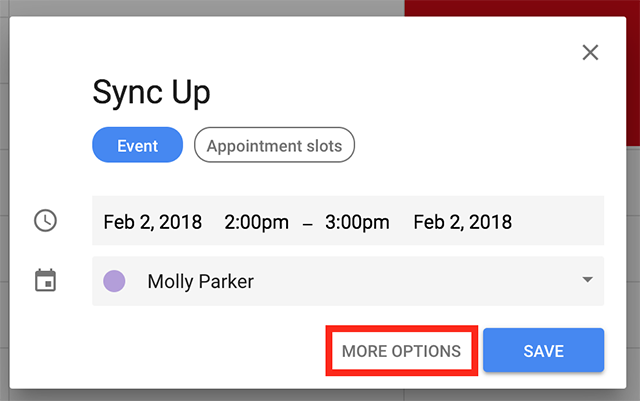Switch to Appointment slots
The width and height of the screenshot is (640, 401).
pos(274,146)
